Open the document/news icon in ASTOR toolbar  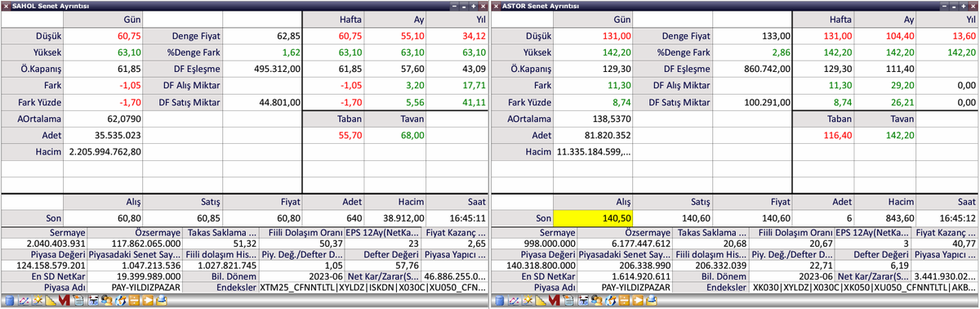[x=568, y=300]
